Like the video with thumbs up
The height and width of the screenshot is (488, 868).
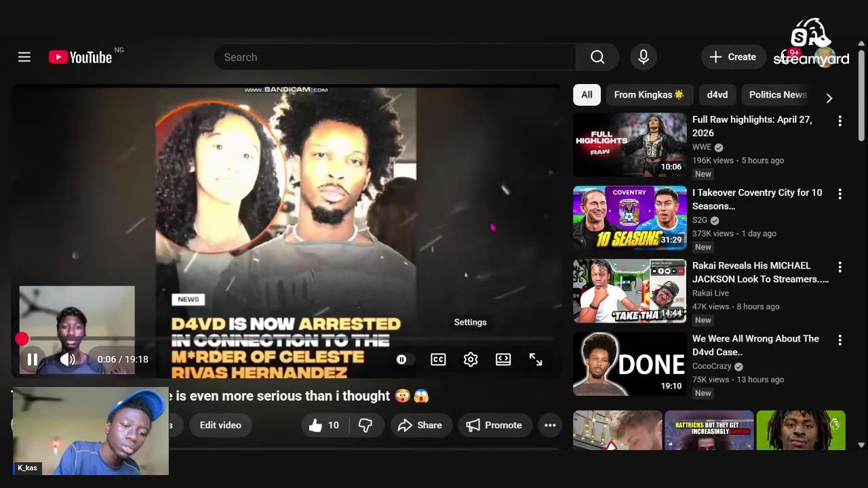click(x=324, y=425)
